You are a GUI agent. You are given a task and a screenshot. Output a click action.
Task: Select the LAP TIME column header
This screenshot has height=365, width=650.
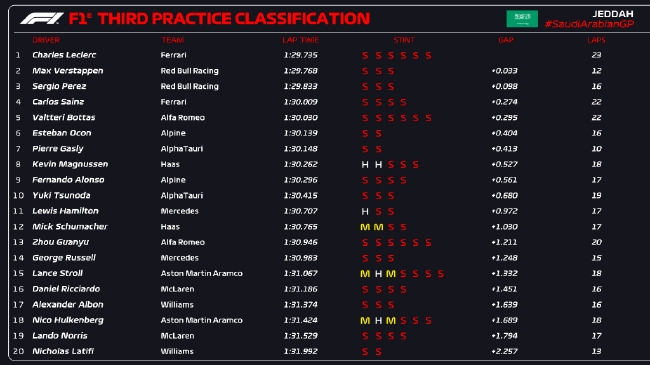pos(301,40)
